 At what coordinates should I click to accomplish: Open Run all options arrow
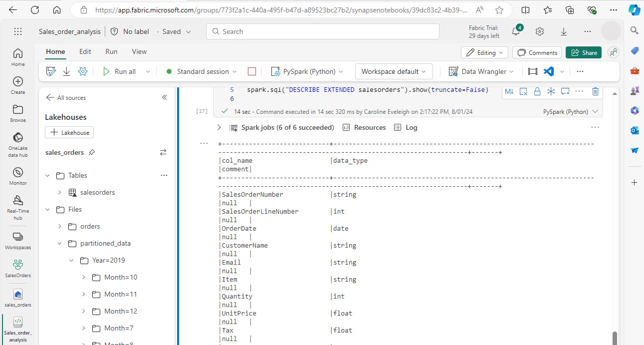[148, 71]
